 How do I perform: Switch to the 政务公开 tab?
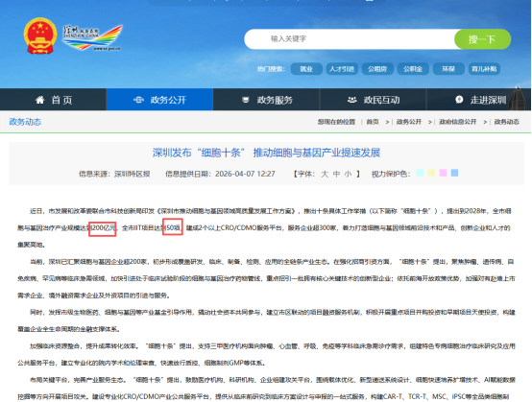(x=159, y=100)
